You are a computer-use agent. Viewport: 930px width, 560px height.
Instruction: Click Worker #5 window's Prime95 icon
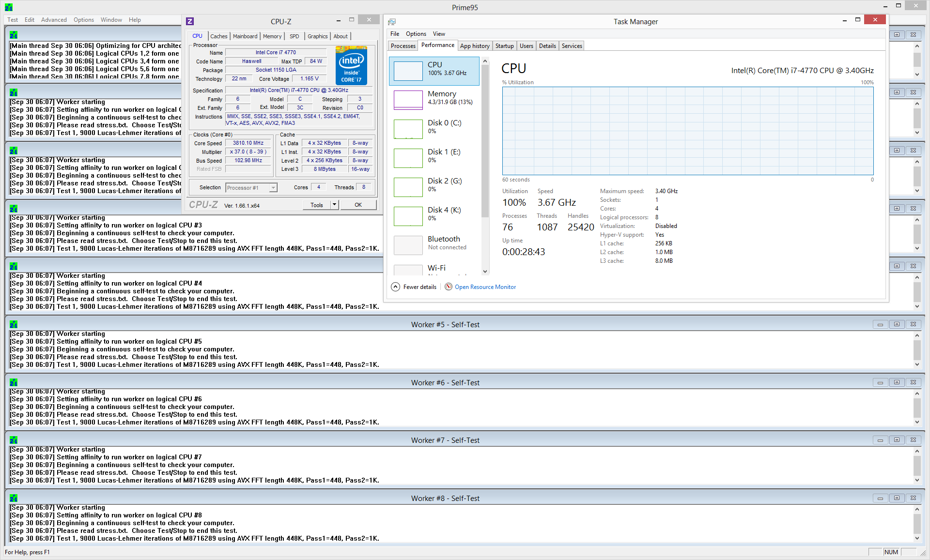pos(14,324)
